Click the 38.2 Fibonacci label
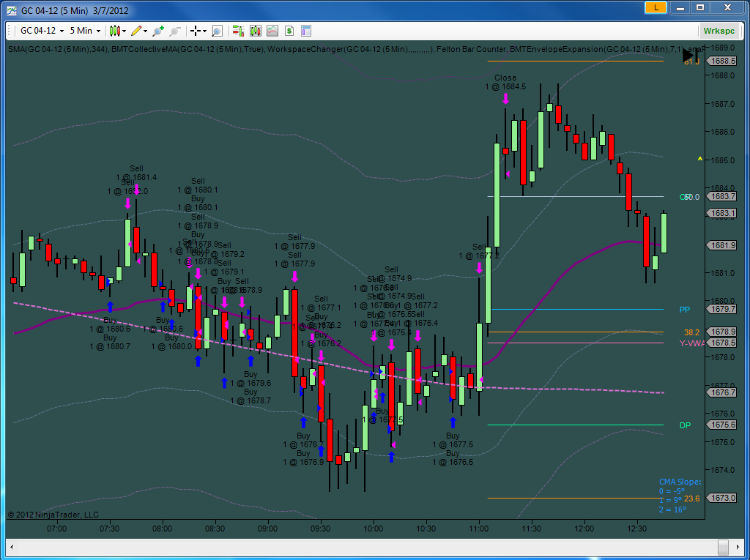Screen dimensions: 750x560 click(x=691, y=332)
